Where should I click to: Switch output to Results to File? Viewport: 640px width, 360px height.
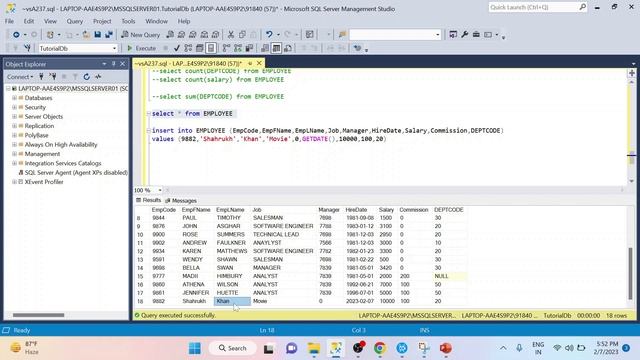288,48
